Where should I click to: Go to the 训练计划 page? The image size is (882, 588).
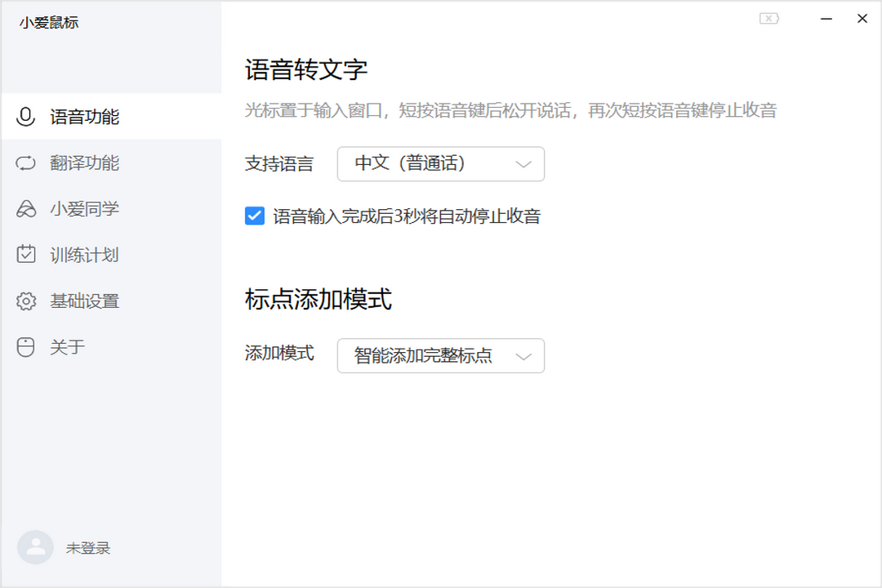coord(86,254)
